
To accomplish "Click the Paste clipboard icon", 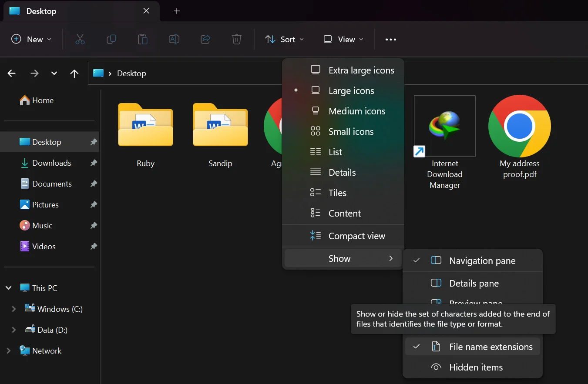I will (x=143, y=39).
